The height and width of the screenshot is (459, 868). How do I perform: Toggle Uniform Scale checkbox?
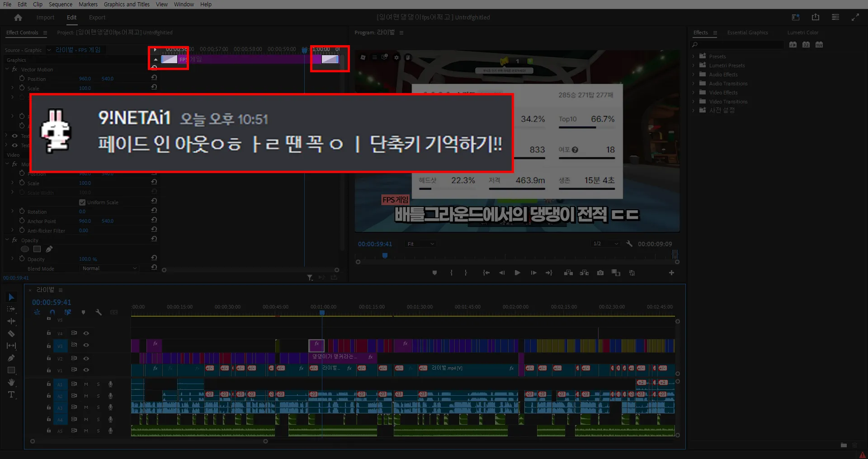82,202
